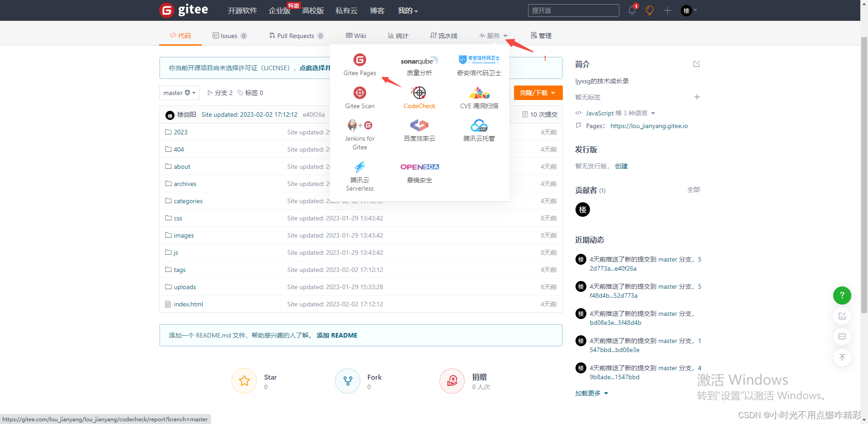868x424 pixels.
Task: Donate to this repository
Action: (x=452, y=381)
